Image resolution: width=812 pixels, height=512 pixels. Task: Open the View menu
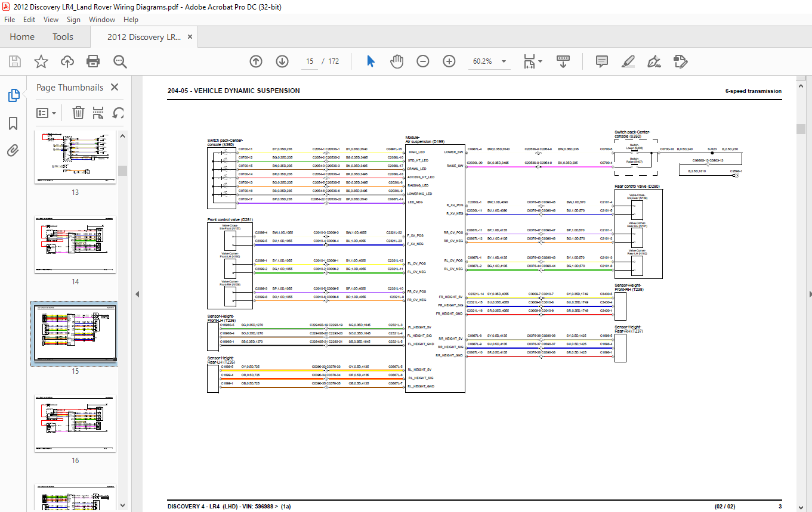(x=51, y=20)
